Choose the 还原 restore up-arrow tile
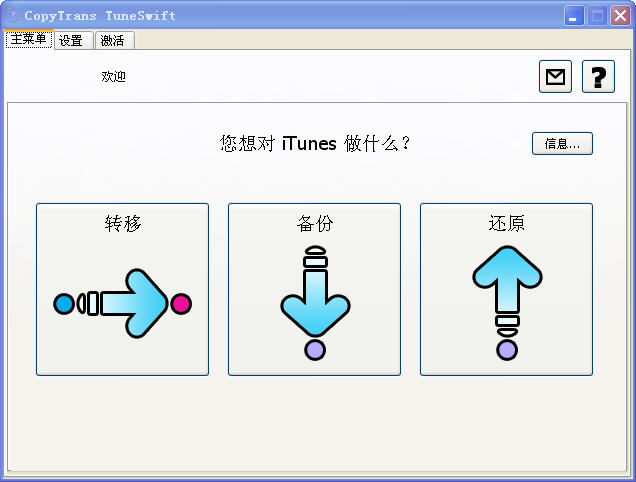The width and height of the screenshot is (636, 482). [x=506, y=289]
